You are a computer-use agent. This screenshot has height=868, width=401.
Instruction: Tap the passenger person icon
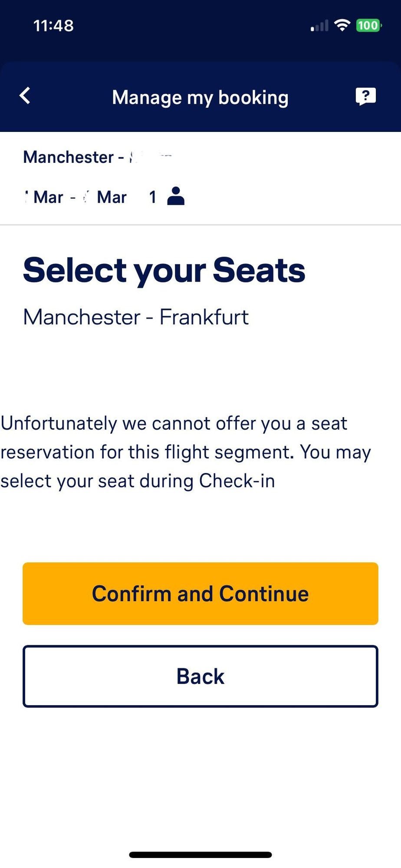[176, 196]
